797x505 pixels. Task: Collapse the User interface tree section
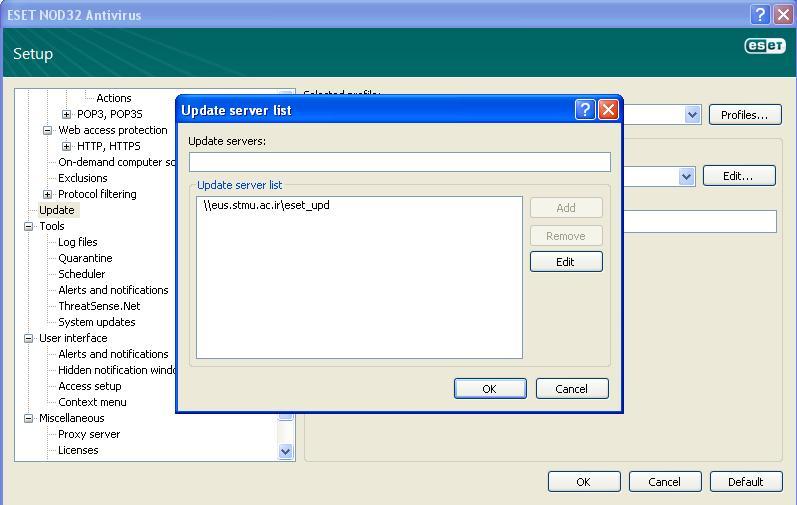29,338
